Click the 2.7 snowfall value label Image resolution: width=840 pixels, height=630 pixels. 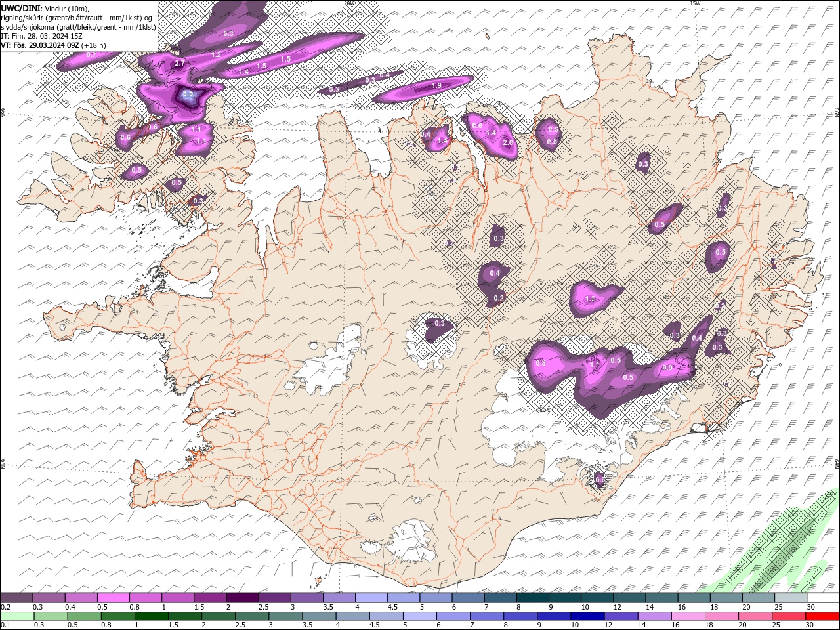pyautogui.click(x=180, y=64)
